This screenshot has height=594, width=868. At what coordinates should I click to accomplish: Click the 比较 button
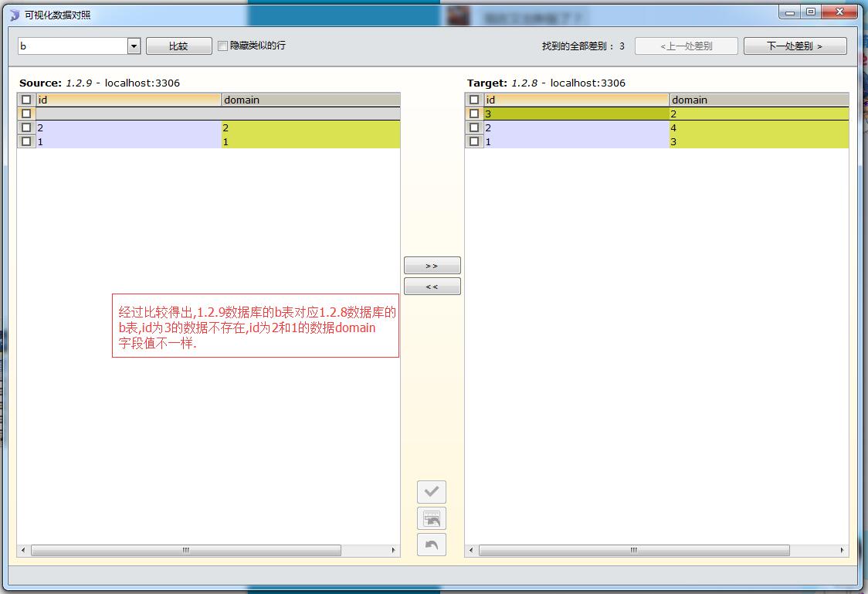coord(178,46)
